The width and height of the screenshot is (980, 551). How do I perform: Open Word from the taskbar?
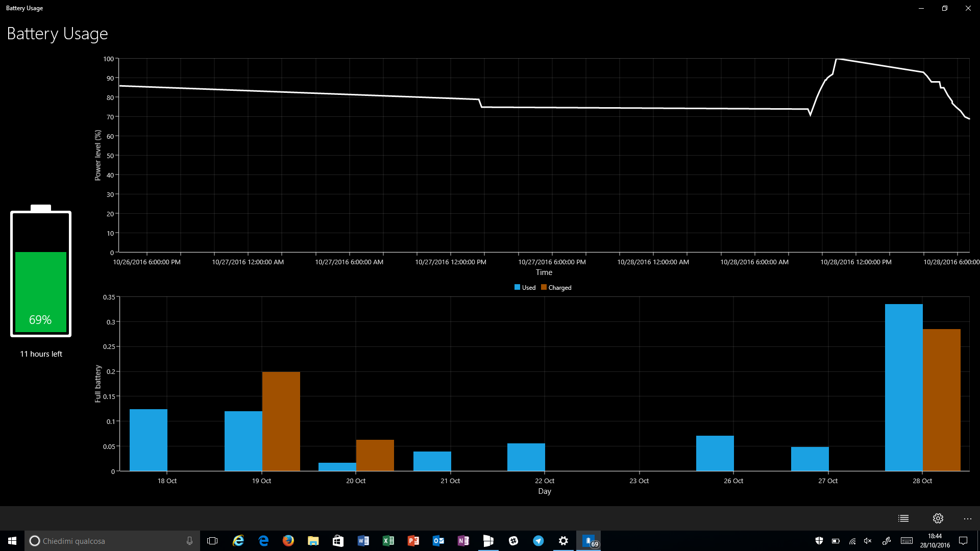(363, 541)
